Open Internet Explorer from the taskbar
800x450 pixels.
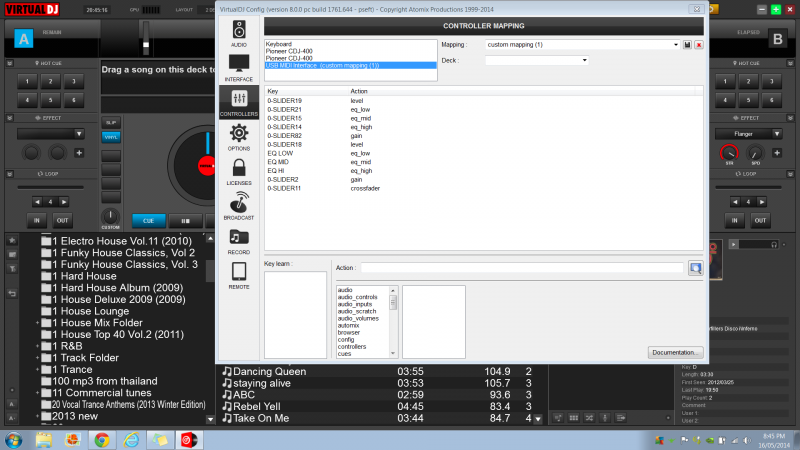[131, 440]
